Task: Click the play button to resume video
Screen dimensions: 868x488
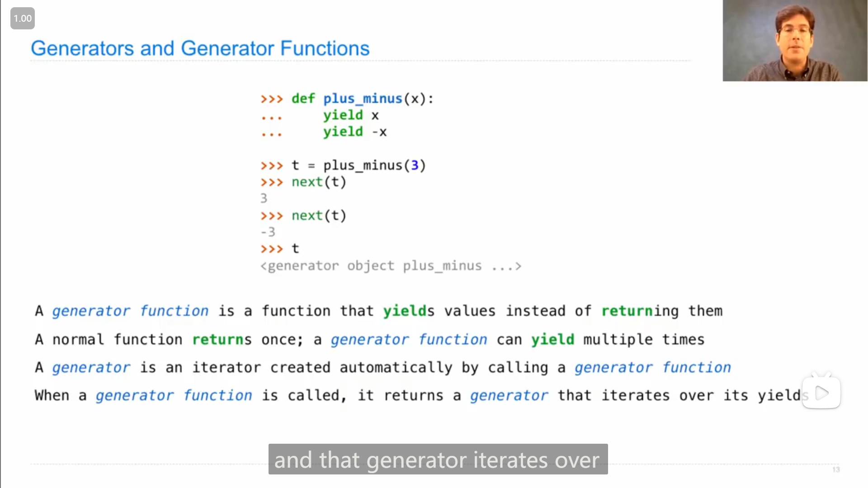Action: pos(822,393)
